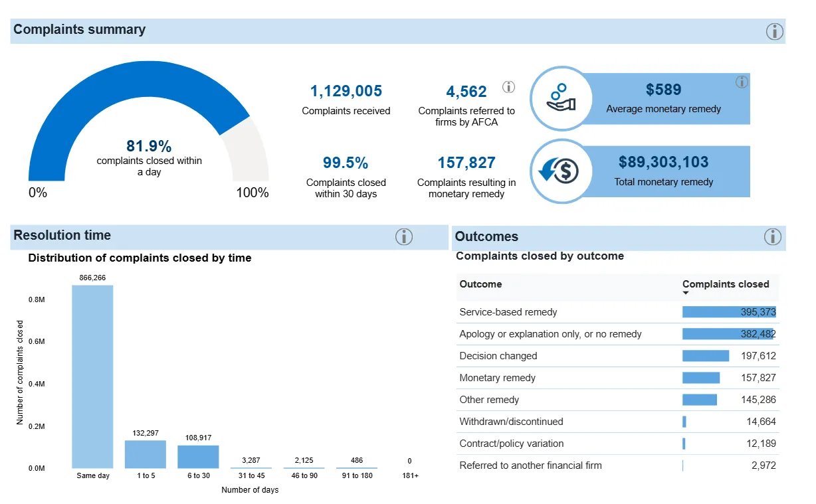Viewport: 816px width, 504px height.
Task: Click the Complaints received figure
Action: point(346,91)
